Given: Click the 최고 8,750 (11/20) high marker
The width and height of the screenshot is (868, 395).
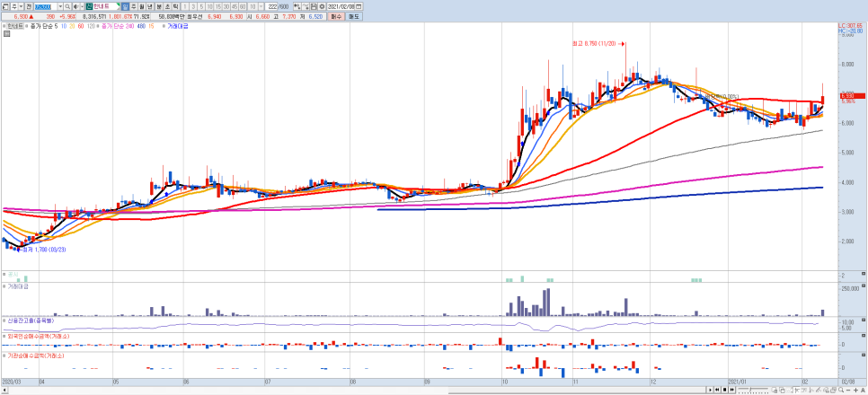Looking at the screenshot, I should click(x=599, y=42).
